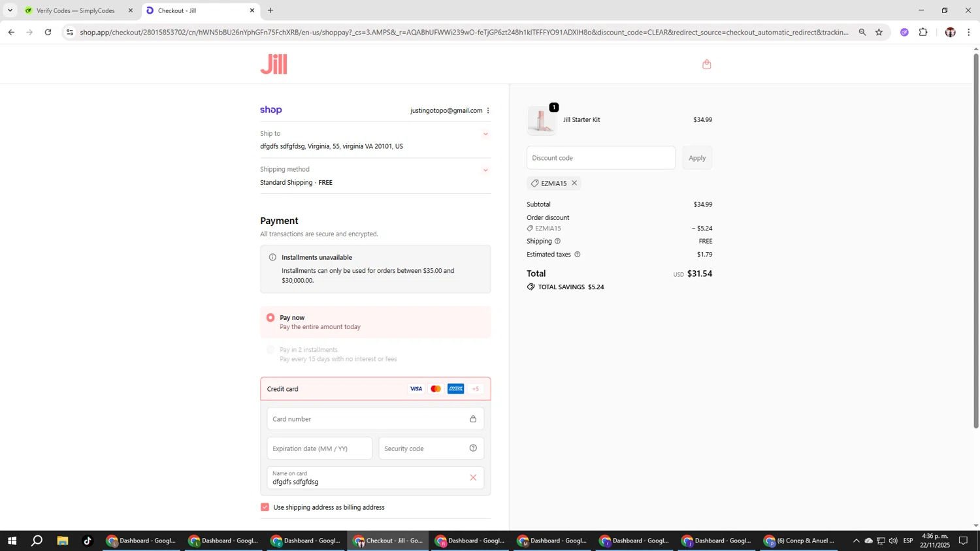
Task: Remove the EZMIA15 discount code tag
Action: (574, 183)
